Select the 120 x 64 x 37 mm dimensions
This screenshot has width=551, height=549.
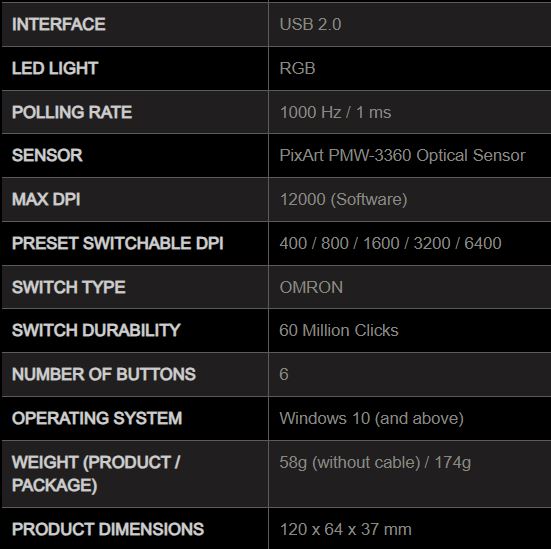click(345, 529)
